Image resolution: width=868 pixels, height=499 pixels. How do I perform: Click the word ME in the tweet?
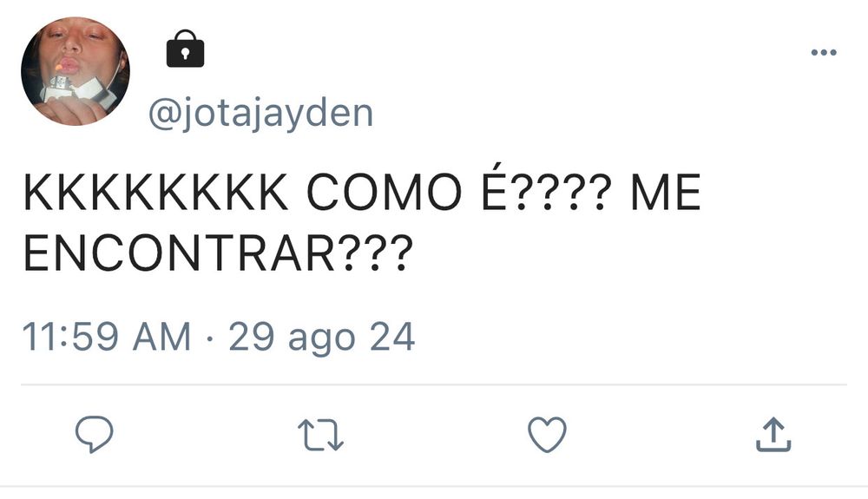[667, 192]
